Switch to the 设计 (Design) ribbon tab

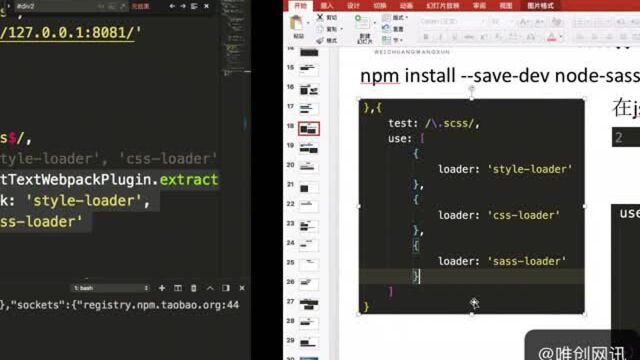[x=353, y=5]
